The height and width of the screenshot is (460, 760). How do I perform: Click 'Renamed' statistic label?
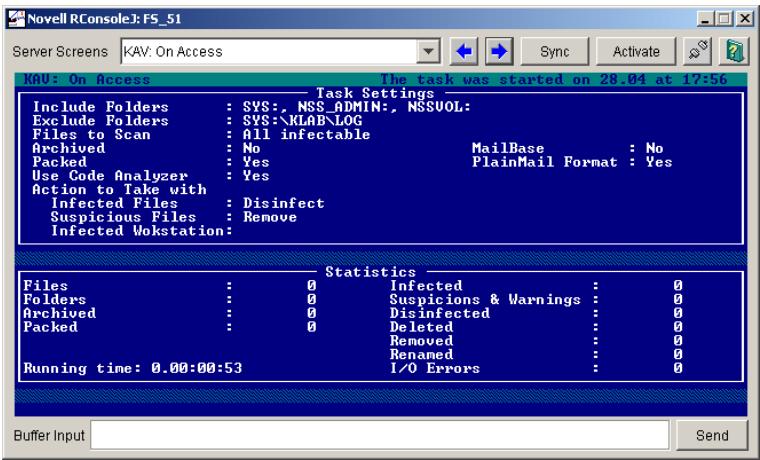(x=421, y=354)
